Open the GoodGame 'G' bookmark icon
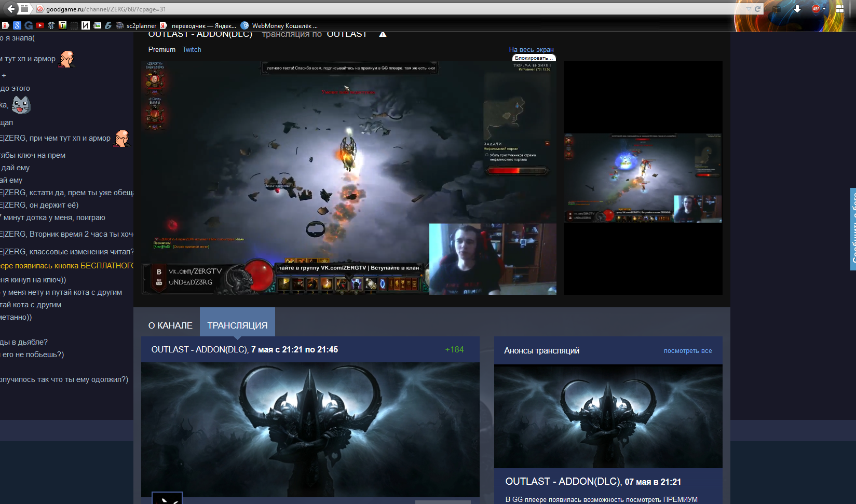This screenshot has width=856, height=504. coord(29,25)
